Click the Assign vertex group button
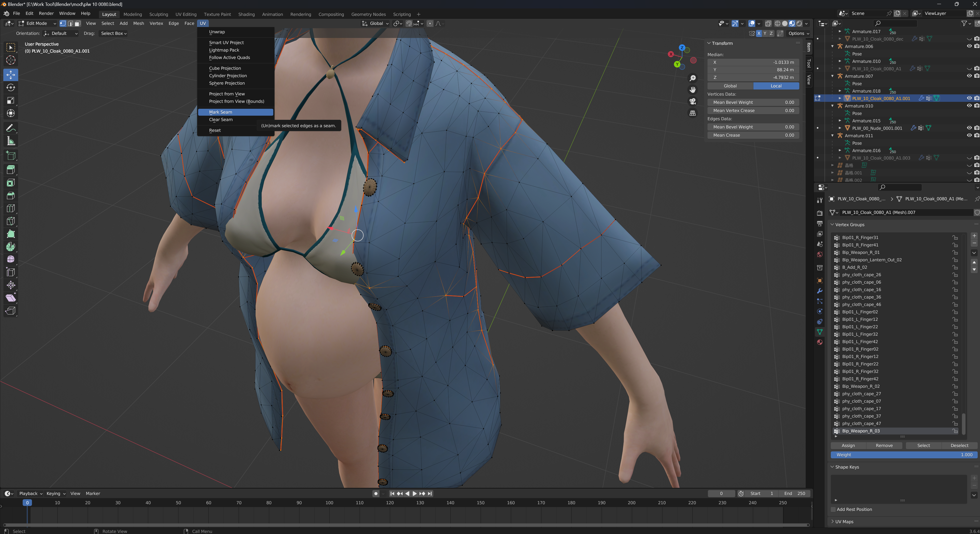 tap(848, 445)
